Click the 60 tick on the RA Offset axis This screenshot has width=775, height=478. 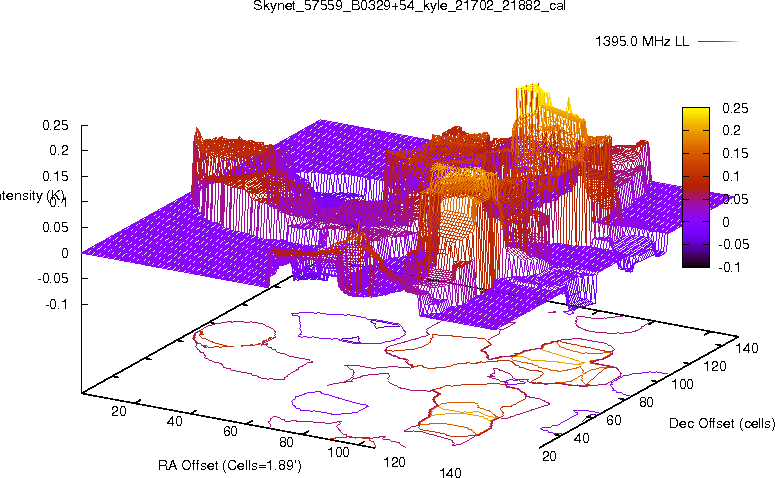[230, 432]
